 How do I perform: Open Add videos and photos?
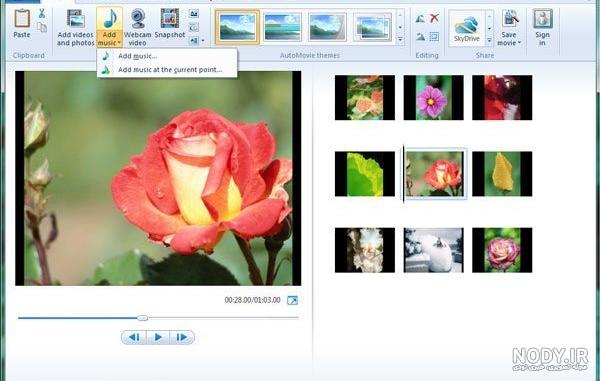click(x=75, y=28)
